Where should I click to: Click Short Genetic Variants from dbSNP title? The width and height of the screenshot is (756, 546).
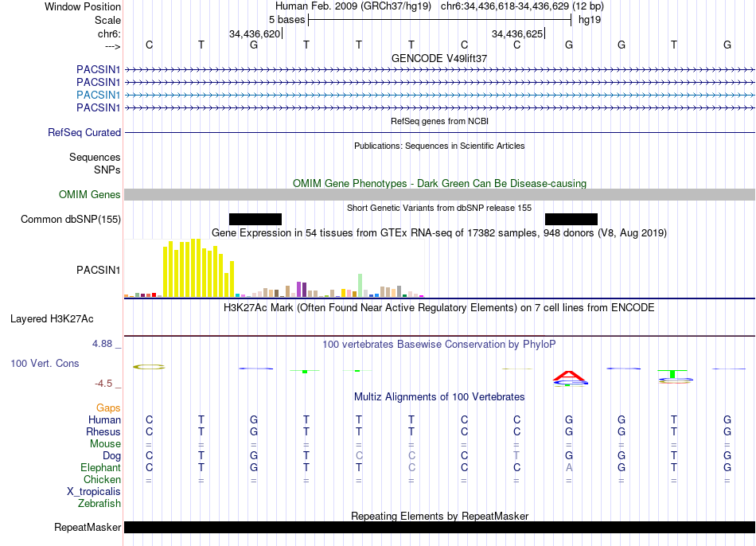[439, 208]
